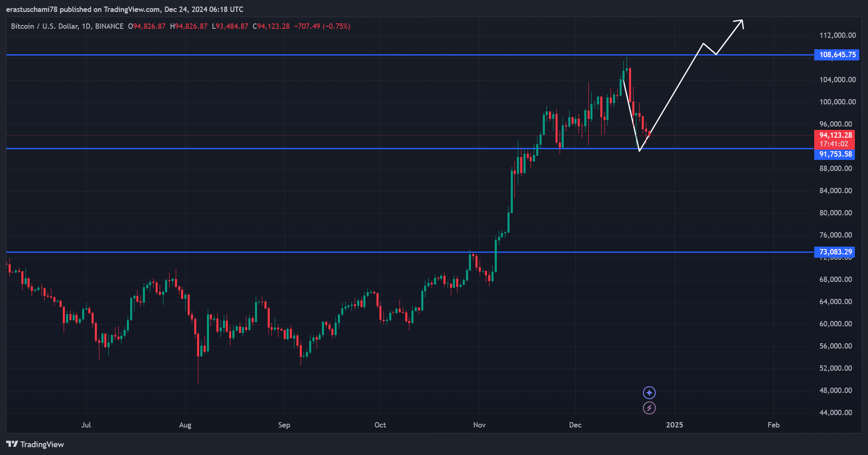
Task: Click the change value −707.49 (−0.75%)
Action: pyautogui.click(x=322, y=26)
